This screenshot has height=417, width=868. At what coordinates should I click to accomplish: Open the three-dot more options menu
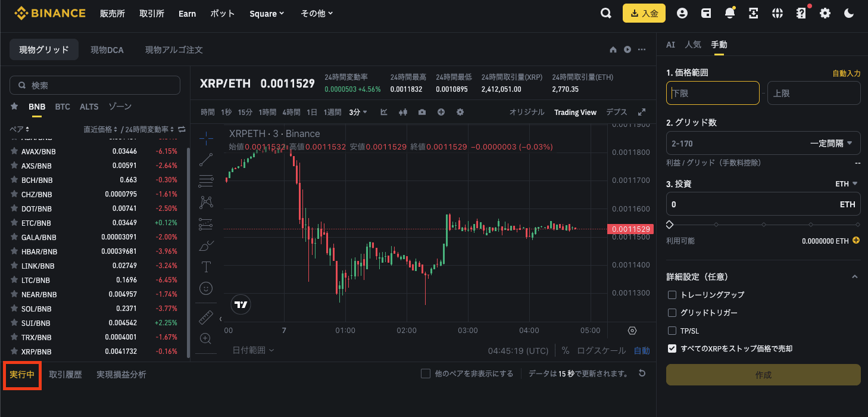pyautogui.click(x=642, y=50)
